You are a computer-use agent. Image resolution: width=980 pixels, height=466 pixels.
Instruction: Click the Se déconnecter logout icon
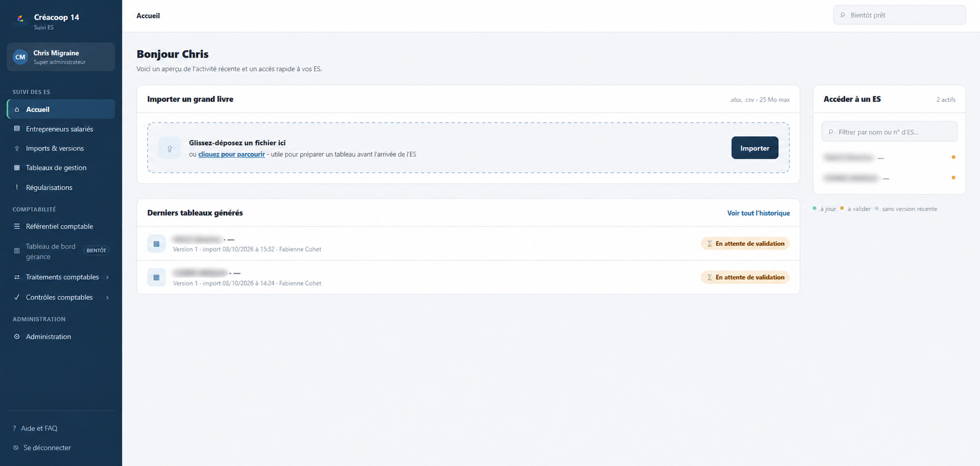(16, 448)
